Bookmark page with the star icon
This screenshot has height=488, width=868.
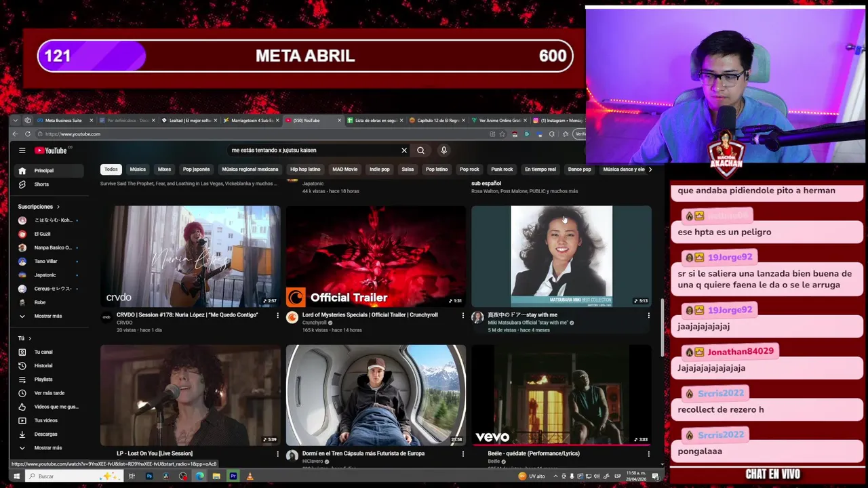click(x=502, y=134)
